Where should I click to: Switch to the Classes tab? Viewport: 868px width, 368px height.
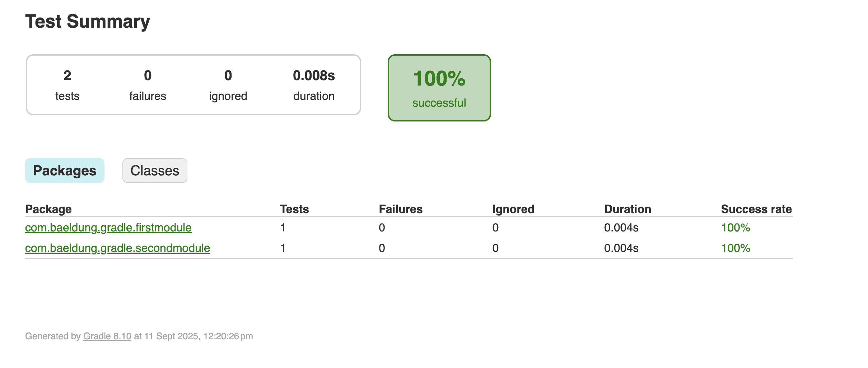[154, 170]
